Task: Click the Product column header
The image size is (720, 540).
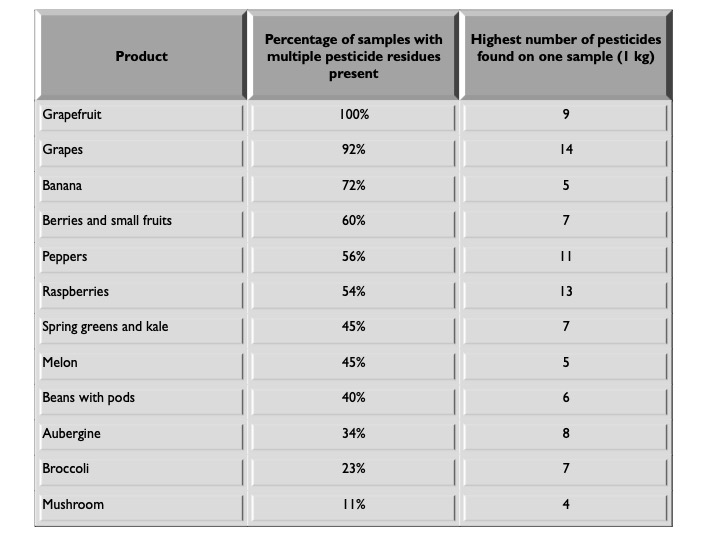Action: pyautogui.click(x=141, y=56)
